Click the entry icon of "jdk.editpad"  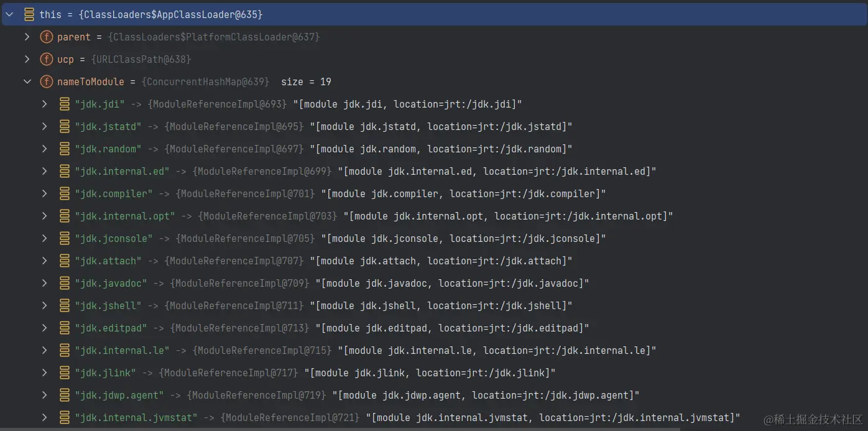[x=64, y=328]
